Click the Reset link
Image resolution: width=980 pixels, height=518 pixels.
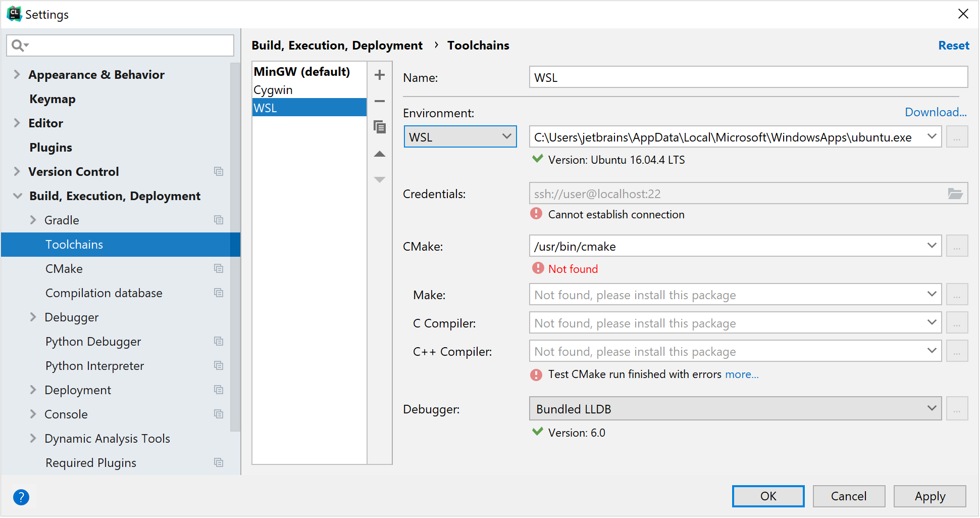[x=953, y=45]
